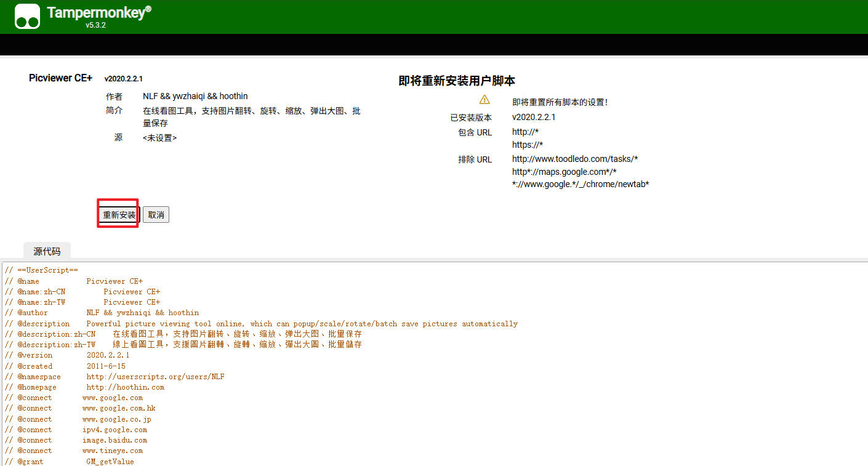This screenshot has height=466, width=868.
Task: Click the 排除 URL label
Action: tap(475, 159)
